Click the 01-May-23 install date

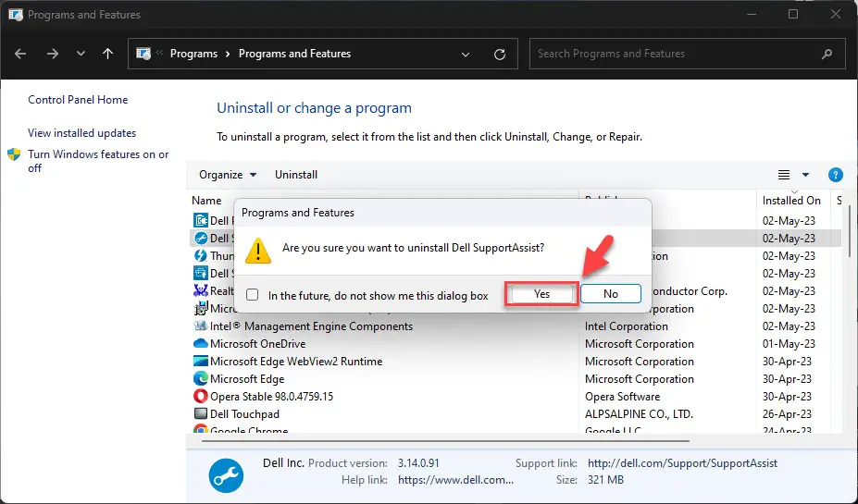point(789,344)
